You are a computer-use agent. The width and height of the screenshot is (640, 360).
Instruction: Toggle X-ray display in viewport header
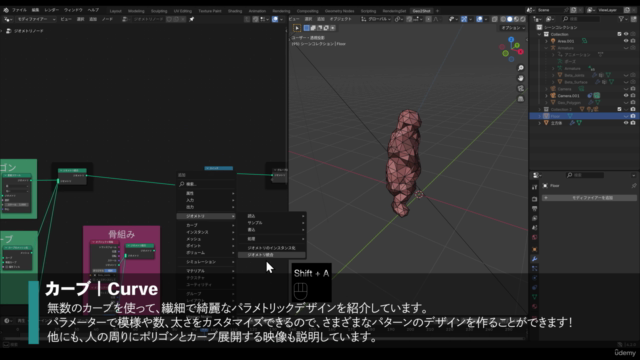tap(495, 19)
